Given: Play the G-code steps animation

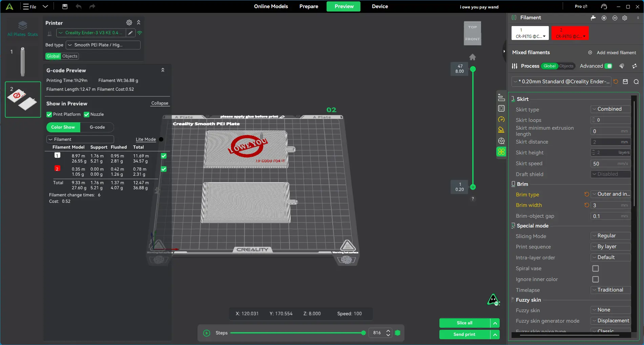Looking at the screenshot, I should pos(207,333).
